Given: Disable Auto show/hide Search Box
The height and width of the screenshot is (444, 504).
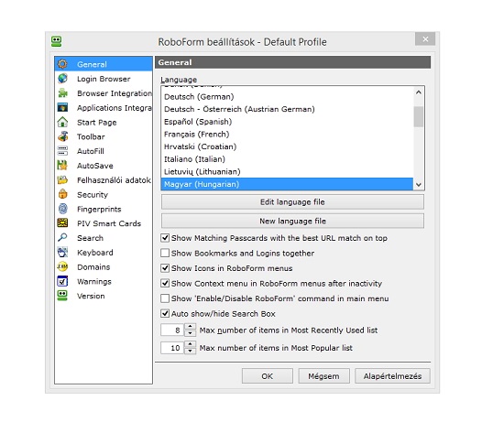Looking at the screenshot, I should point(165,313).
